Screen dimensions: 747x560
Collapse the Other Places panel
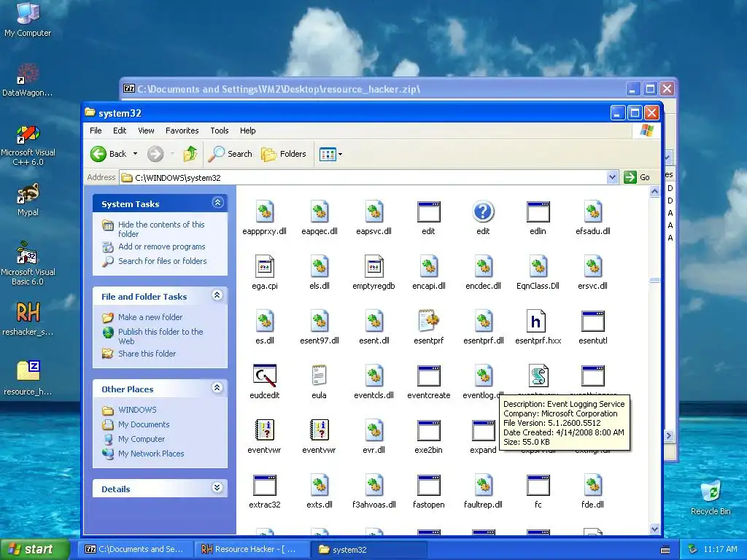click(217, 388)
